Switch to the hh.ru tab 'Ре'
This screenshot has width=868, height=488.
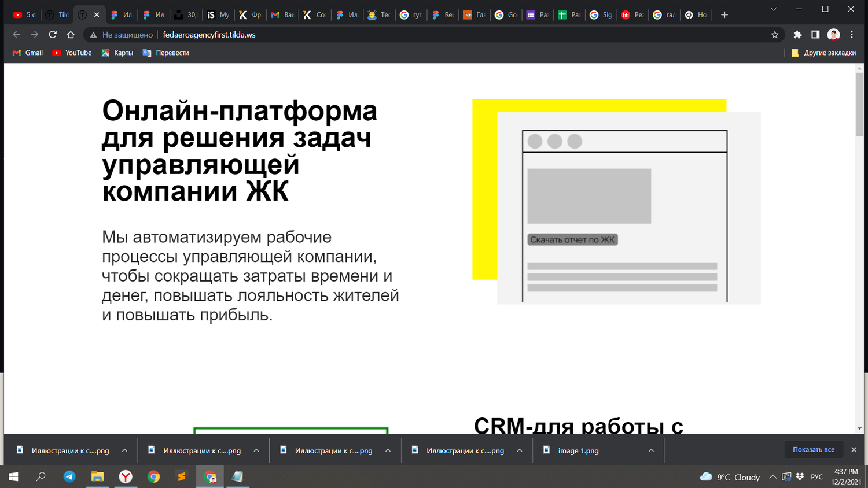pyautogui.click(x=632, y=15)
